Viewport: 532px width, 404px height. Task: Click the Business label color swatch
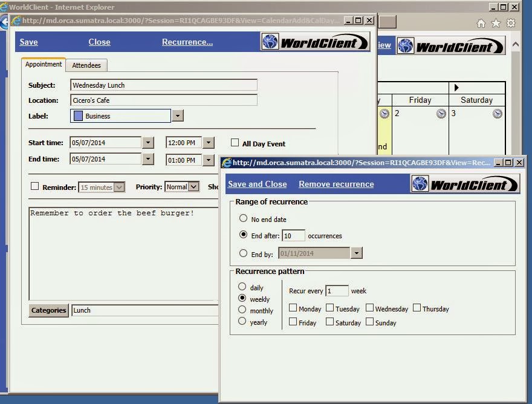(x=78, y=116)
